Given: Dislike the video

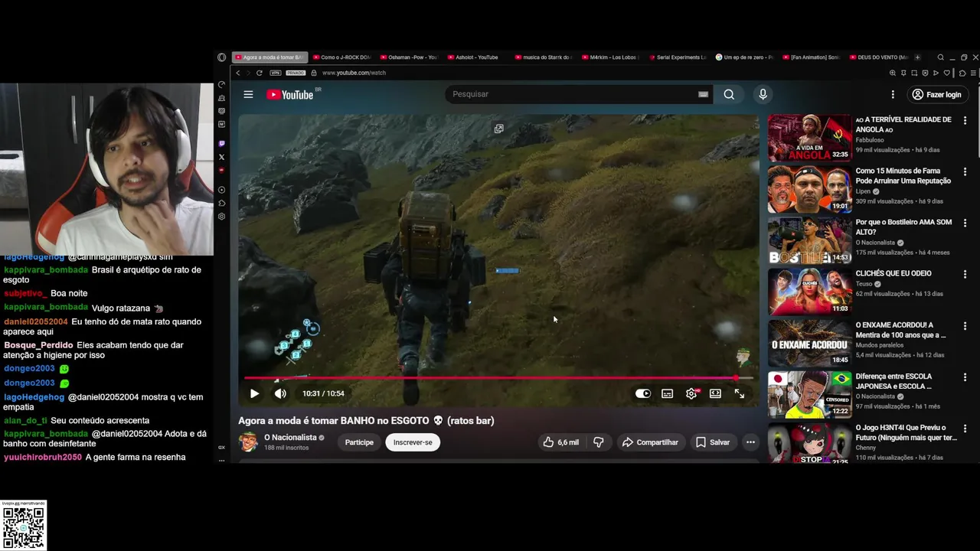Looking at the screenshot, I should (599, 442).
